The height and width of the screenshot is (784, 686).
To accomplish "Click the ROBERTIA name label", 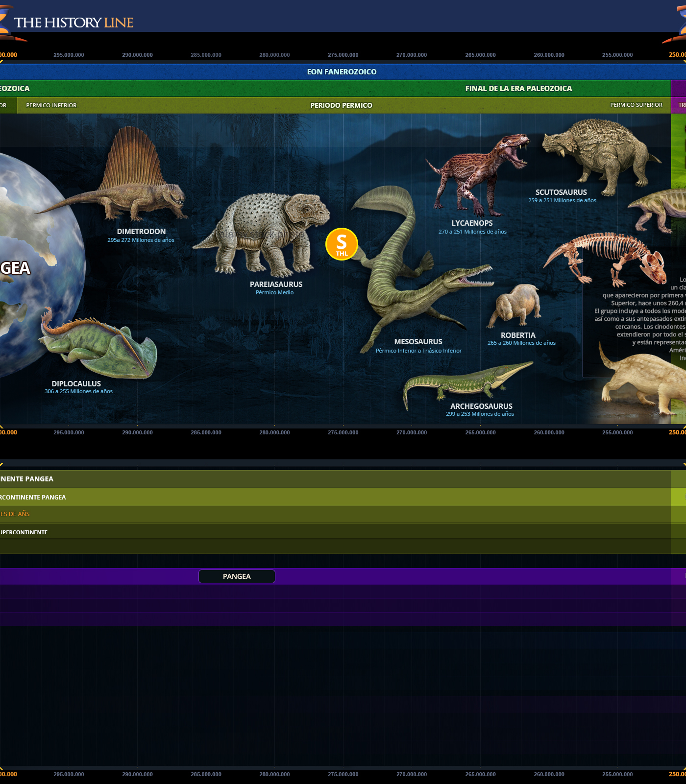I will 518,335.
